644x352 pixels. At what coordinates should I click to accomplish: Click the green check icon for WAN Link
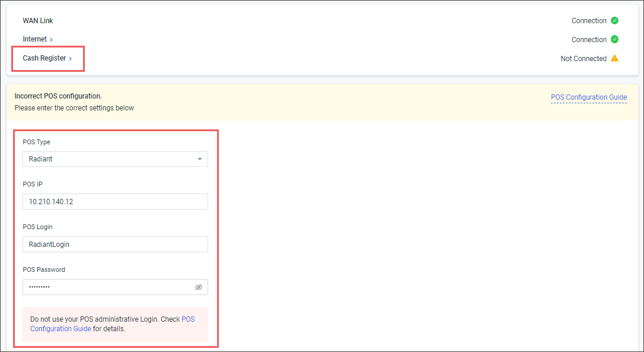pos(614,21)
